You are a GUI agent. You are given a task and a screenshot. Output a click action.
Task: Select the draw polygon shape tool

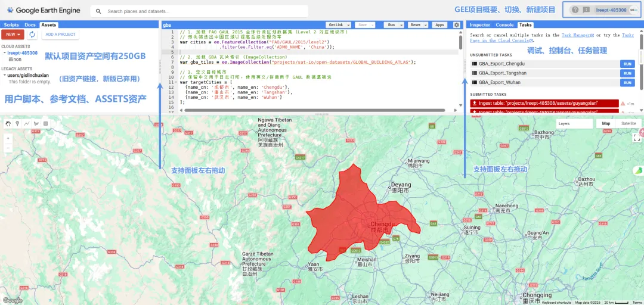tap(36, 123)
